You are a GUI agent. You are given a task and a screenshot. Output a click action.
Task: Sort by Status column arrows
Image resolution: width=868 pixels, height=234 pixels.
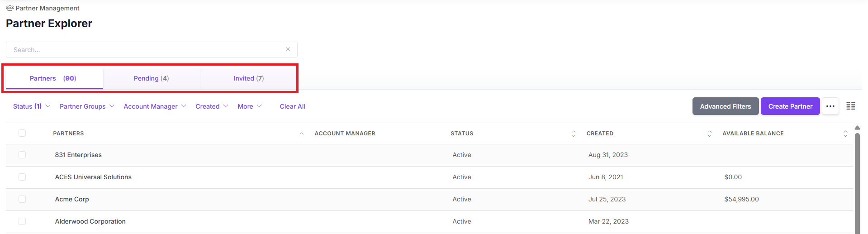click(x=574, y=134)
